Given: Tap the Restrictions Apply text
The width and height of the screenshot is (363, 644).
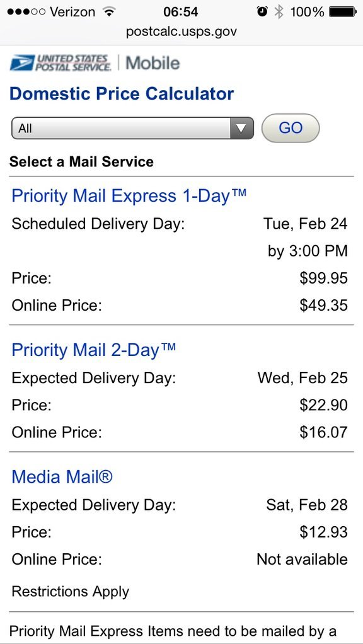Looking at the screenshot, I should tap(70, 592).
